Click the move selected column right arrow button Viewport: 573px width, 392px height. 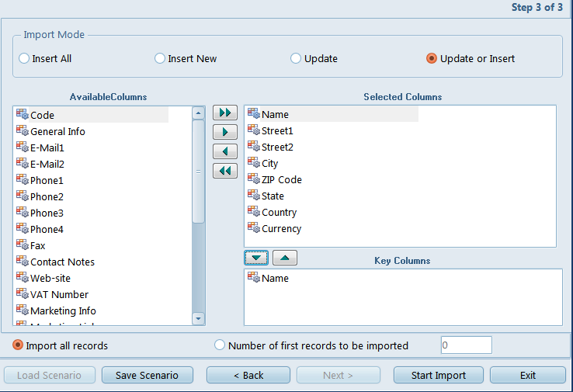click(224, 132)
